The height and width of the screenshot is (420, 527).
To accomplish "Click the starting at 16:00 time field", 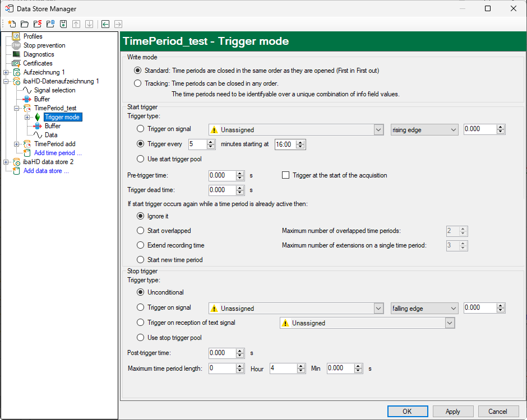I will pyautogui.click(x=286, y=144).
